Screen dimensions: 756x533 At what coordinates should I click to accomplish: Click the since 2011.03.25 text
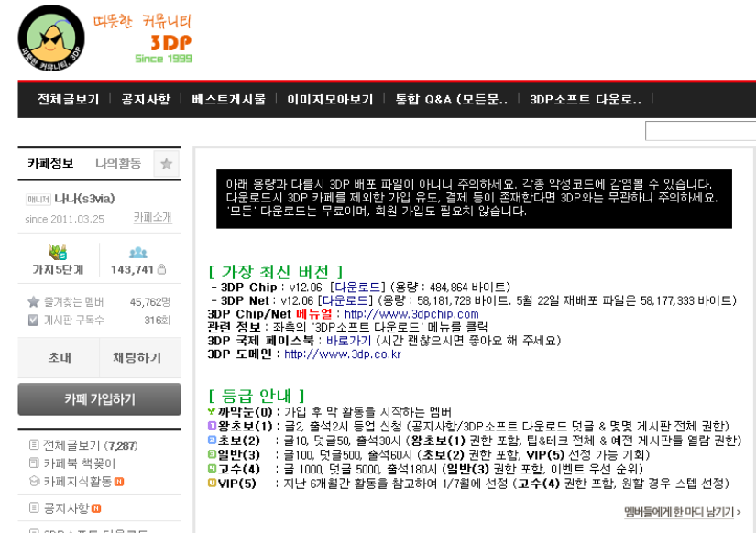(x=65, y=219)
